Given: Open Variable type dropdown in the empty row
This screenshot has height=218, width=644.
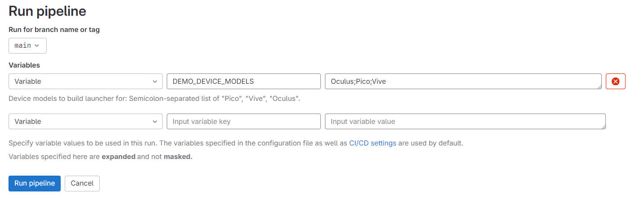Looking at the screenshot, I should click(x=85, y=122).
